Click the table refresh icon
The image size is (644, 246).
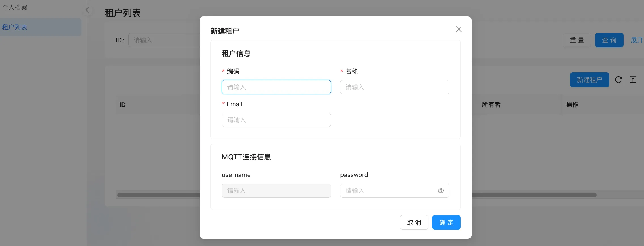pyautogui.click(x=618, y=80)
